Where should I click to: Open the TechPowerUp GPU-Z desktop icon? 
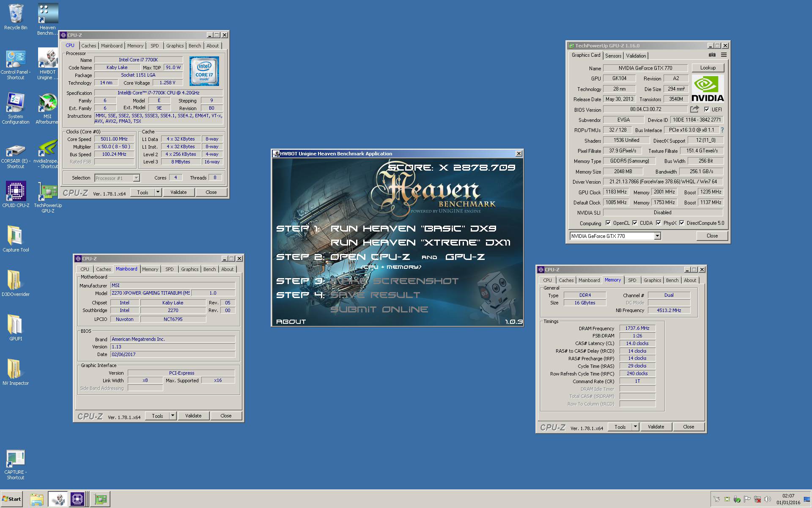(48, 198)
